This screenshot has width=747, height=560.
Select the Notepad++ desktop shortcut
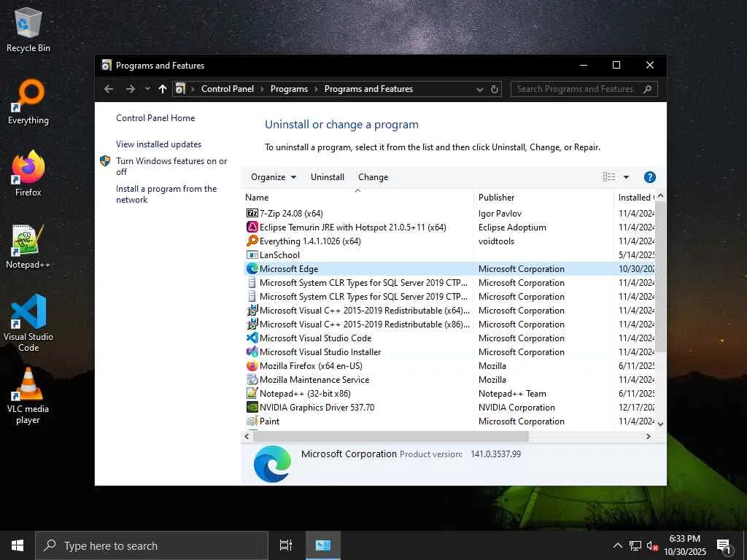(x=28, y=246)
